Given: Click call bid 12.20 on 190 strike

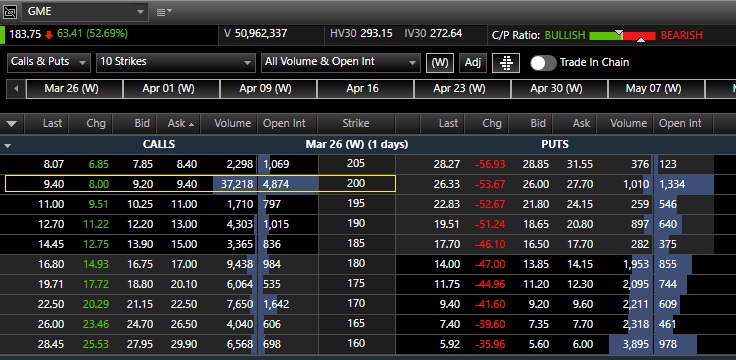Looking at the screenshot, I should point(140,224).
